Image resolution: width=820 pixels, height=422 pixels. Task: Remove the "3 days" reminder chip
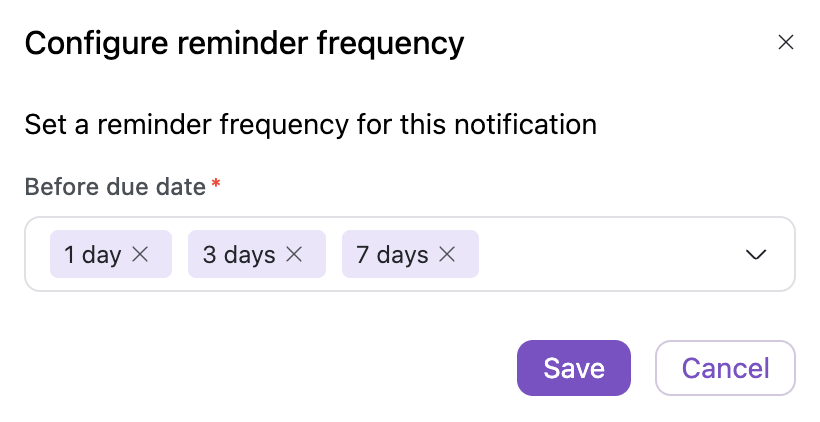[x=294, y=255]
